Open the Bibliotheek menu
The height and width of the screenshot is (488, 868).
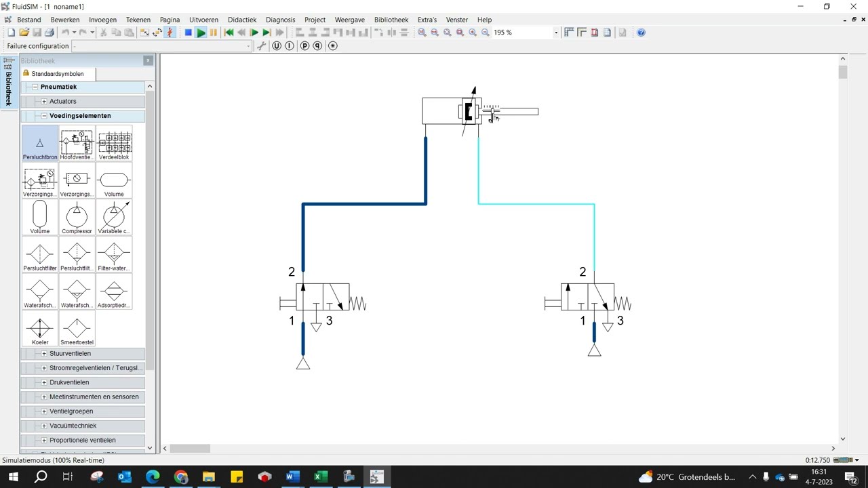[391, 20]
